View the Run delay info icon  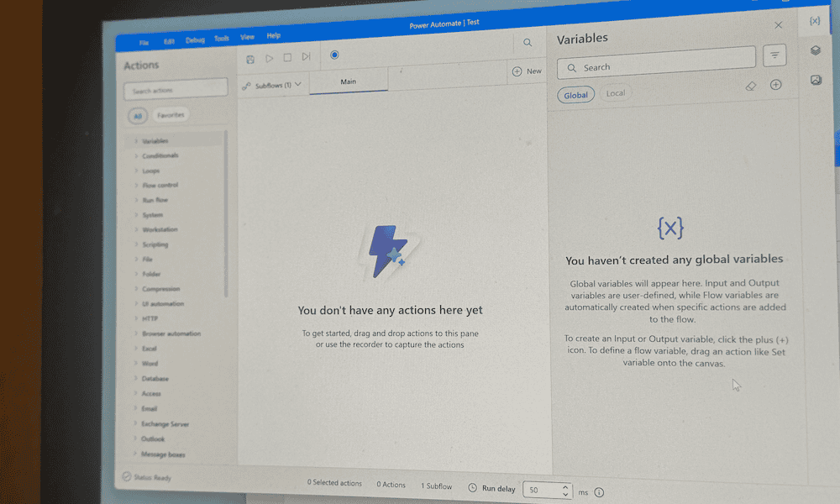[x=599, y=492]
